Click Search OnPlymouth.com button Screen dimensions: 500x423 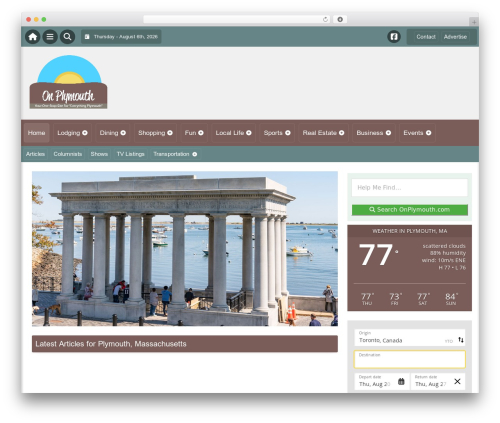tap(410, 210)
